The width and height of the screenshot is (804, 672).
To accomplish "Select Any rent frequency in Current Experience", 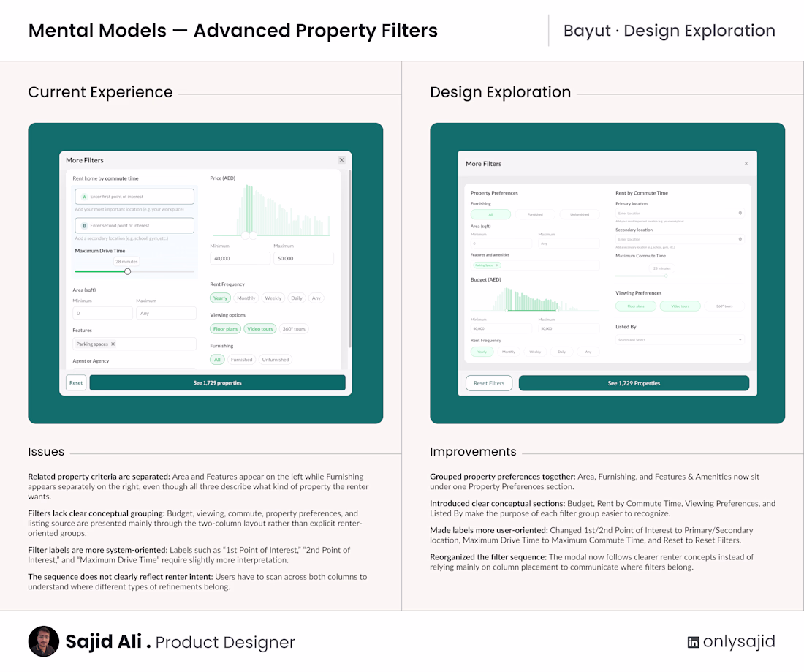I will pos(316,298).
